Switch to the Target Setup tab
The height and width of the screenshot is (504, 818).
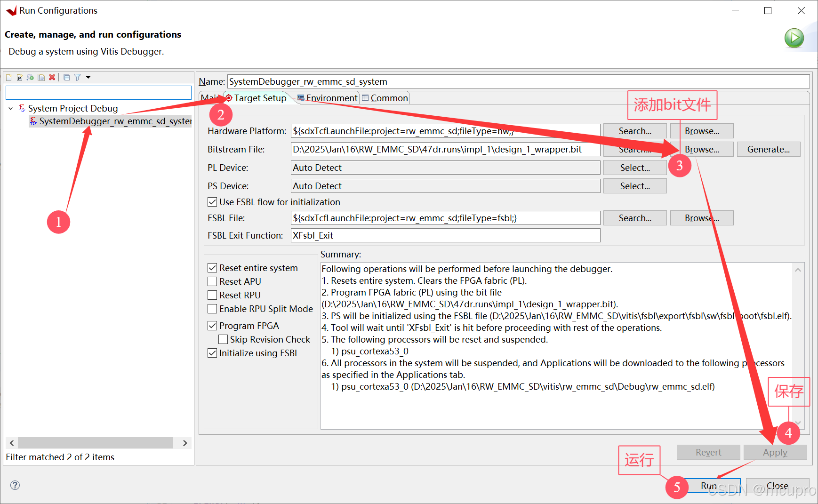tap(256, 98)
